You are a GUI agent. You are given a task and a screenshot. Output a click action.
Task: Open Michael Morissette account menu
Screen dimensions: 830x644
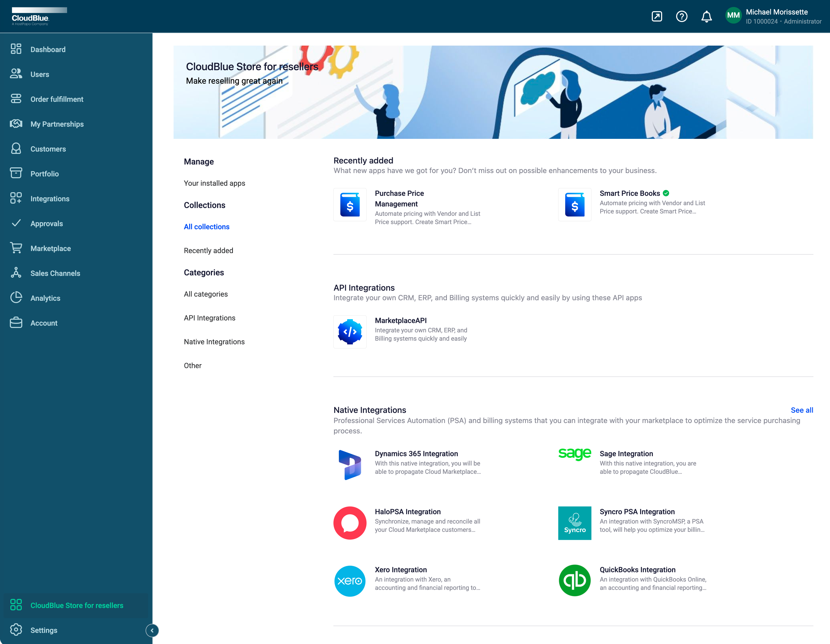click(776, 12)
